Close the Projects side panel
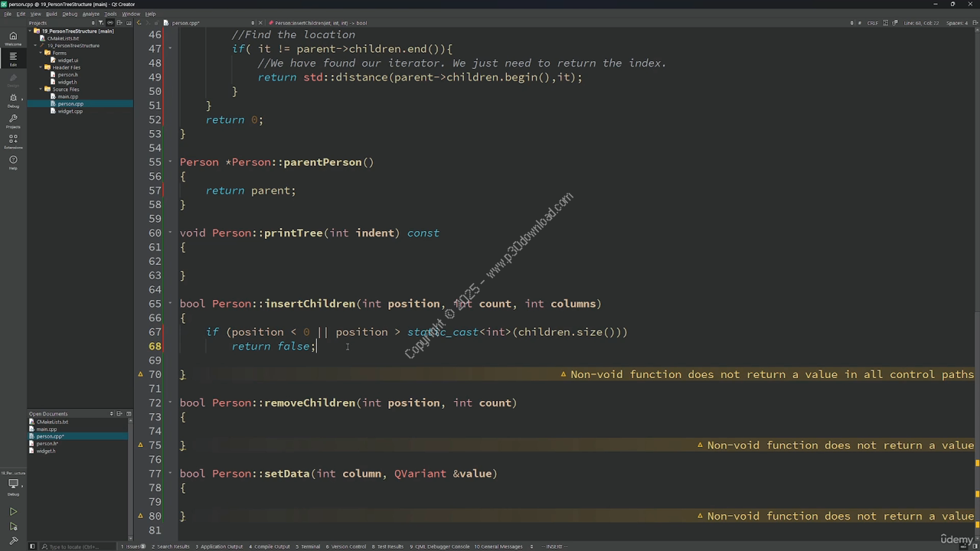980x551 pixels. click(x=129, y=23)
